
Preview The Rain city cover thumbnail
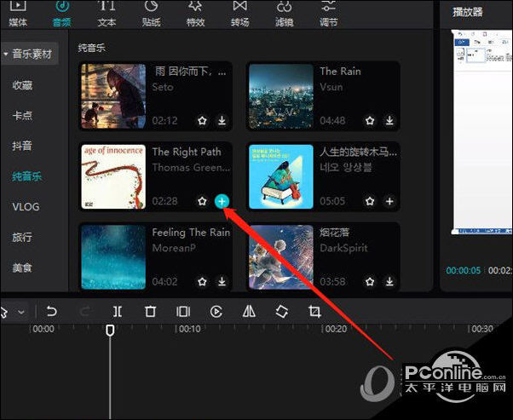pos(281,95)
